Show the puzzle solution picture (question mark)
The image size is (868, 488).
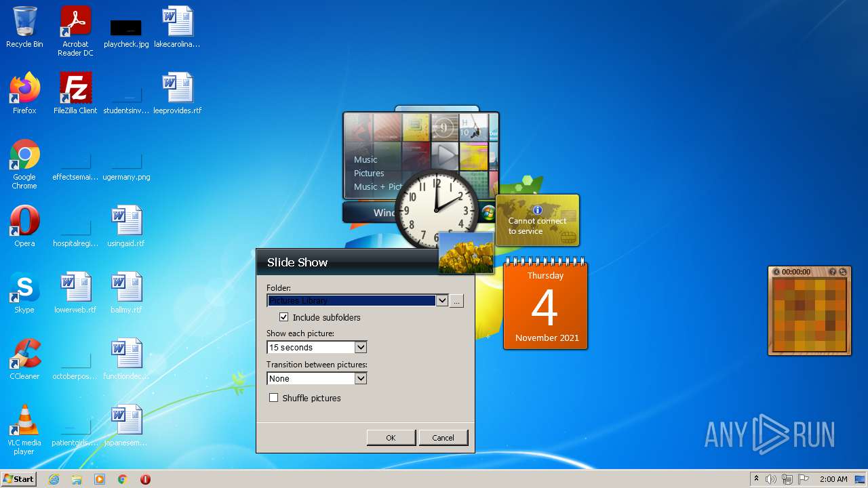point(833,272)
